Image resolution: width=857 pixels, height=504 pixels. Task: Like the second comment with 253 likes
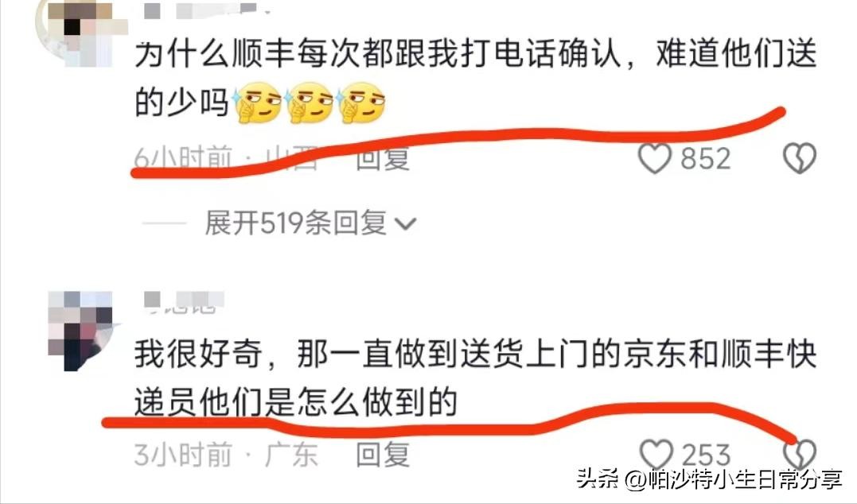[x=656, y=455]
